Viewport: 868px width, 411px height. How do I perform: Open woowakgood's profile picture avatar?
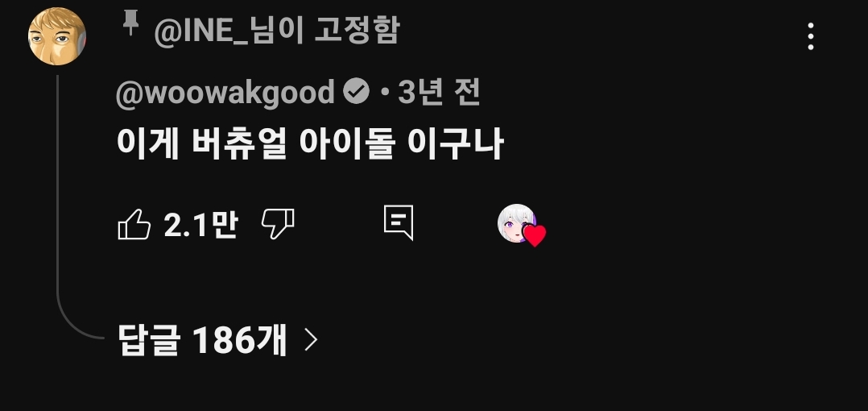pyautogui.click(x=57, y=36)
